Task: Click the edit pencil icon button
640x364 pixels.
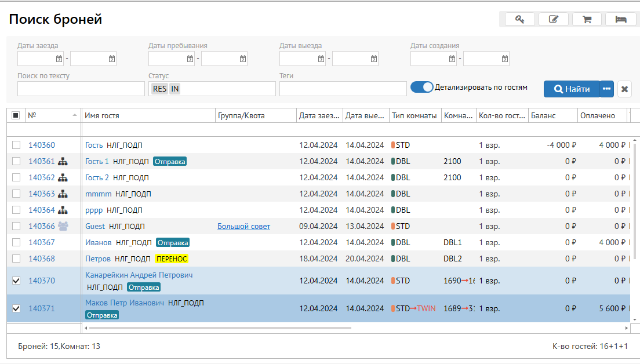Action: tap(553, 19)
